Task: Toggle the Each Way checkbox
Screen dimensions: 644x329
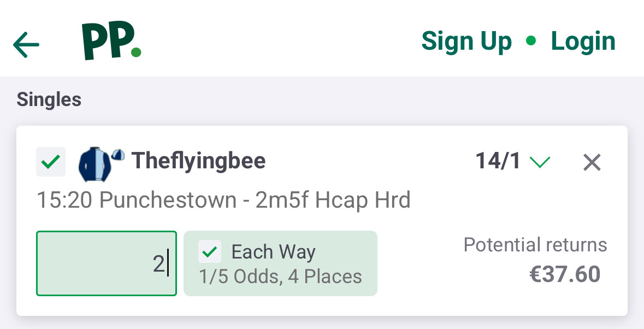Action: pos(210,252)
